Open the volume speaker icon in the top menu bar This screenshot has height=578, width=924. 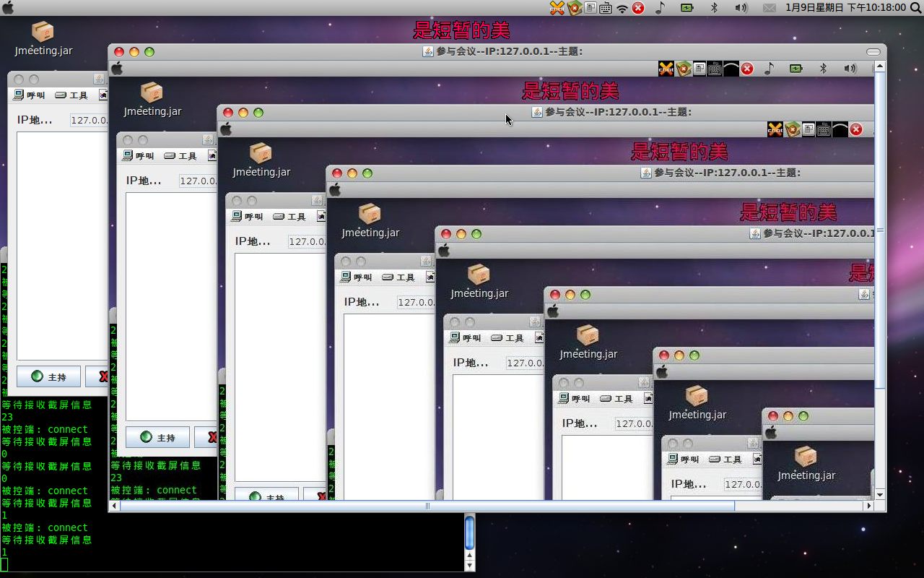click(741, 8)
